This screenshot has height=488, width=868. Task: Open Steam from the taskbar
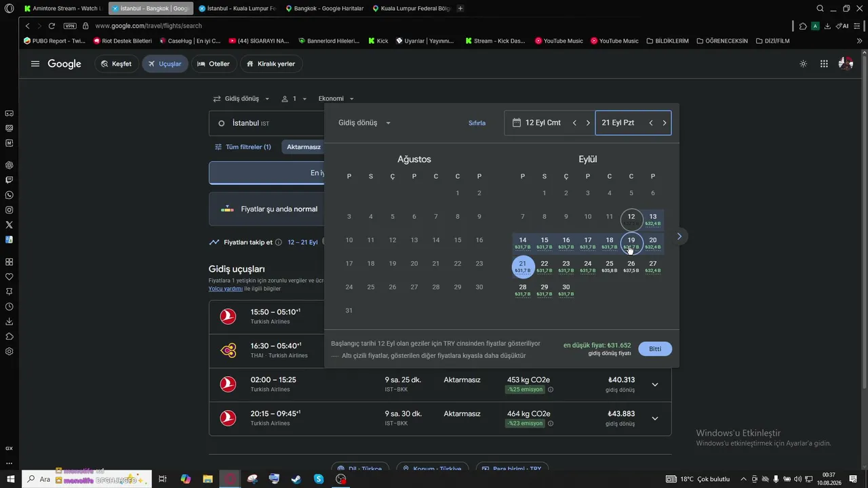point(296,479)
